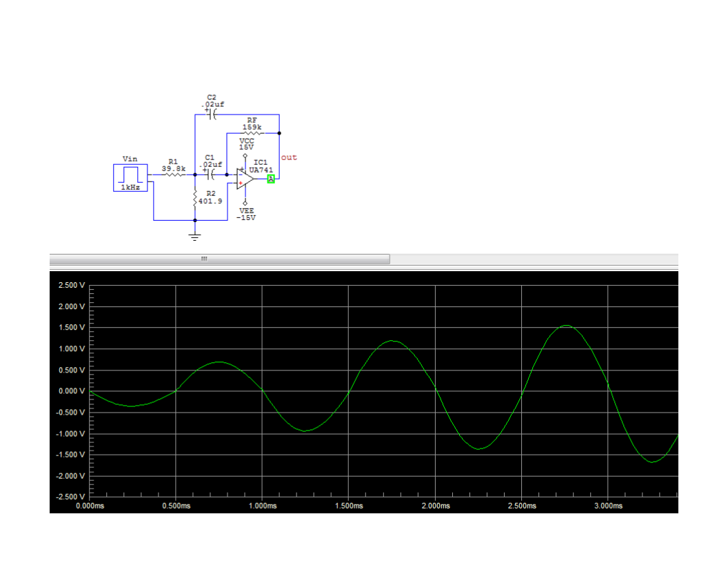Click the 1.500ms time axis label
This screenshot has height=563, width=728.
click(x=349, y=506)
